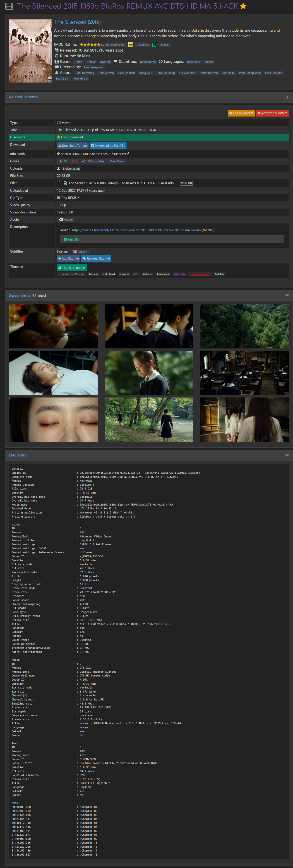293x868 pixels.
Task: Expand the Related Torrents panel chevron
Action: tap(287, 97)
